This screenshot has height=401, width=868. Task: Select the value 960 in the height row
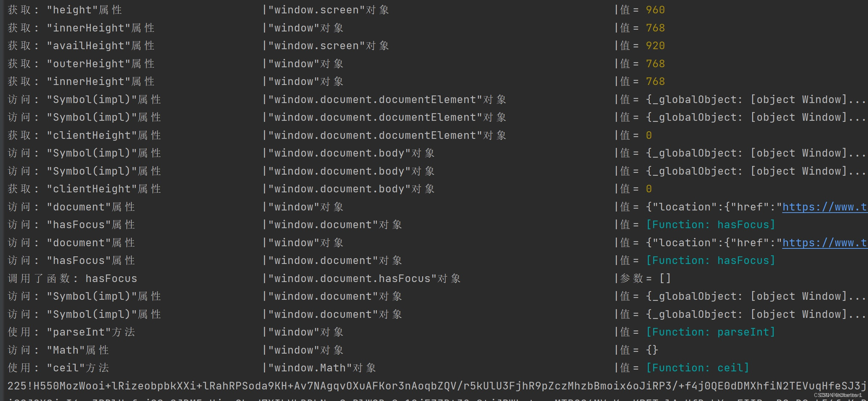(655, 10)
